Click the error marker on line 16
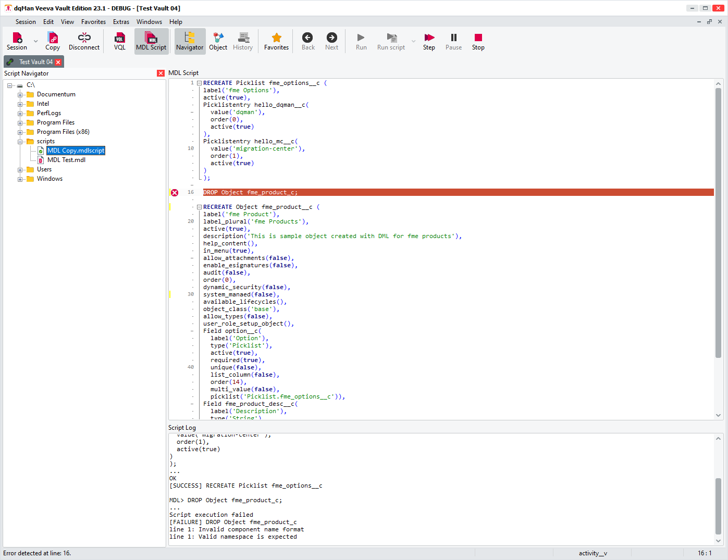This screenshot has height=560, width=728. (x=175, y=193)
